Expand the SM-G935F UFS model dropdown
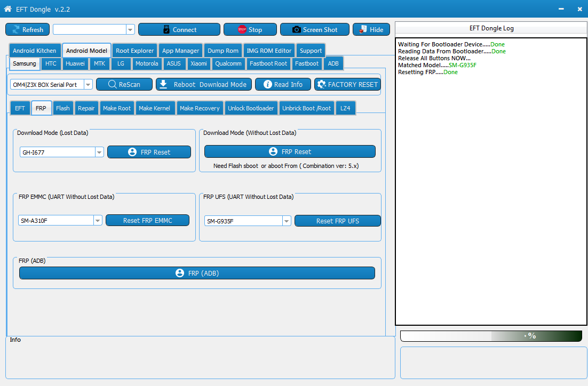This screenshot has height=386, width=588. [287, 221]
